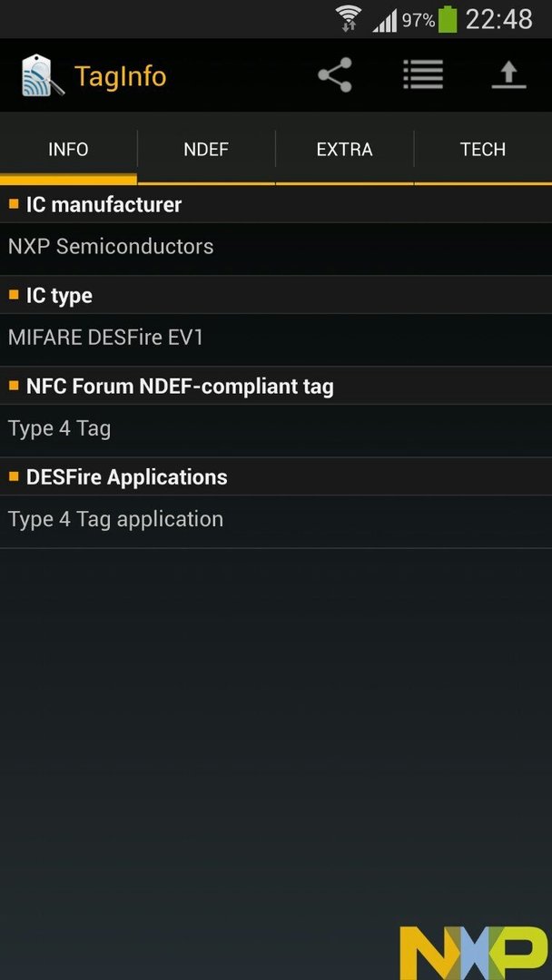Screen dimensions: 552x980
Task: Tap the upload arrow icon
Action: pos(508,75)
